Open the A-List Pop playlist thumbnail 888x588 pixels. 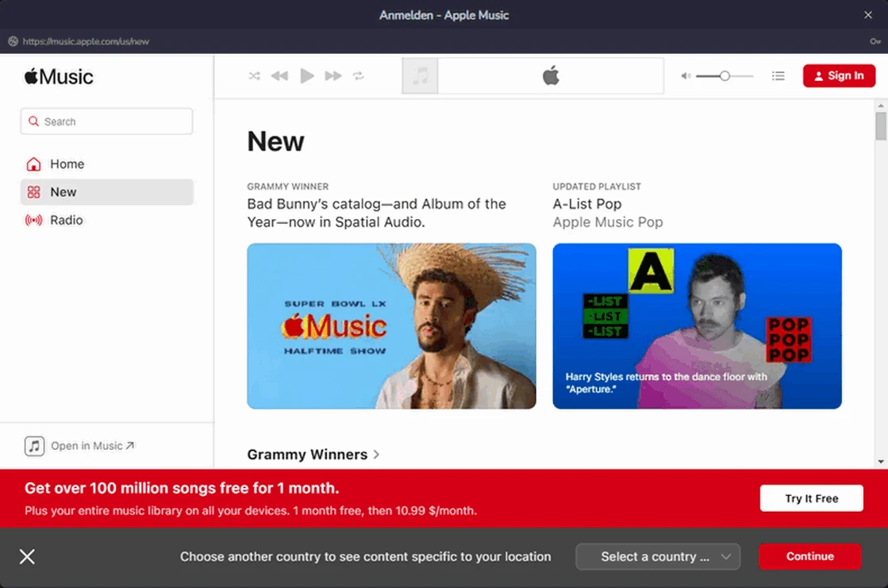pyautogui.click(x=697, y=326)
